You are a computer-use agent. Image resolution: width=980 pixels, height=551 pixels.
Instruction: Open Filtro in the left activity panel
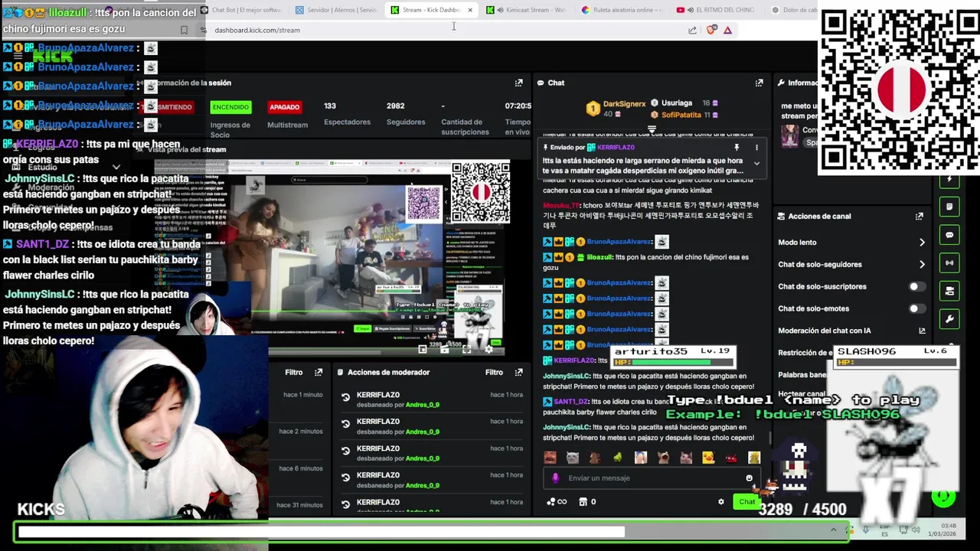[x=294, y=373]
